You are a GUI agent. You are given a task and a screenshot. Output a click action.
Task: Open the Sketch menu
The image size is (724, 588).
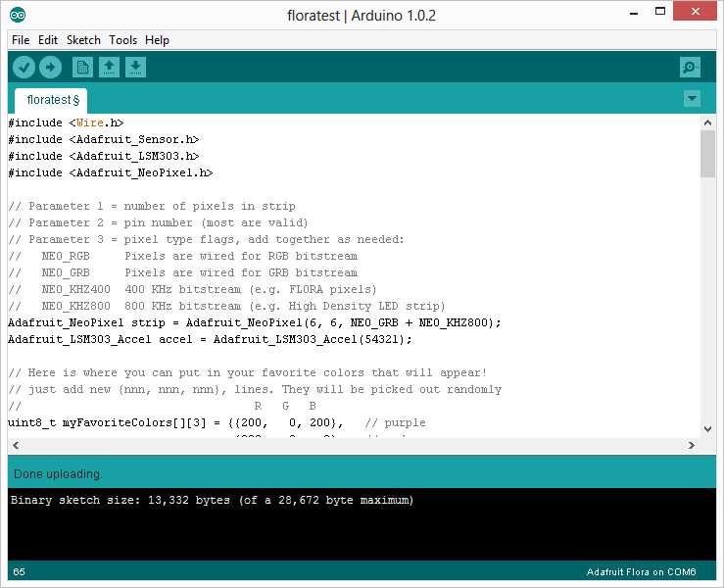[x=83, y=40]
